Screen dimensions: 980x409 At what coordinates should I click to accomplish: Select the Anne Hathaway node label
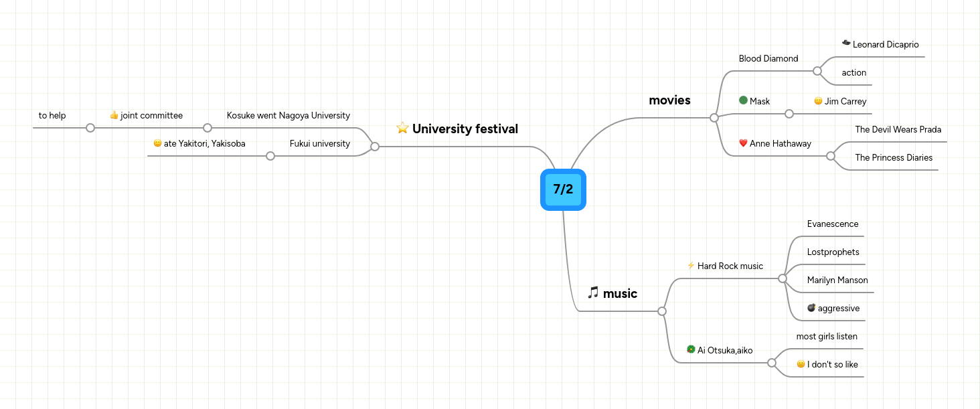[x=781, y=143]
